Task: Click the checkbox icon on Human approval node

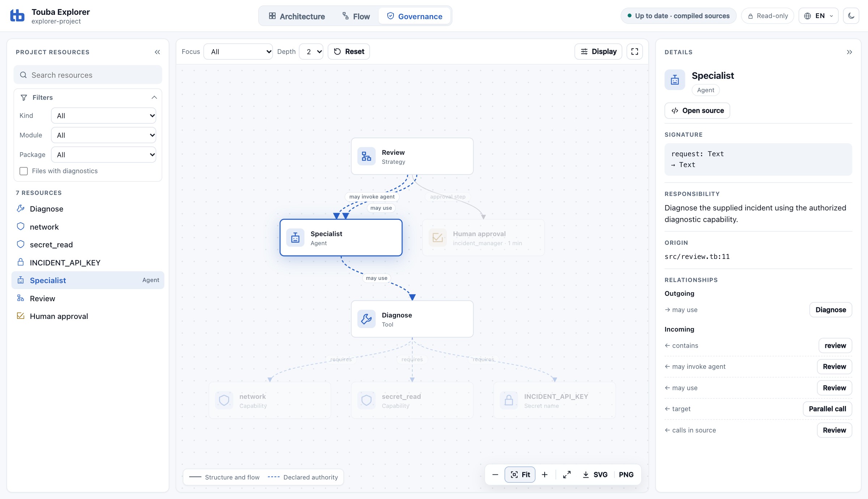Action: click(x=438, y=238)
